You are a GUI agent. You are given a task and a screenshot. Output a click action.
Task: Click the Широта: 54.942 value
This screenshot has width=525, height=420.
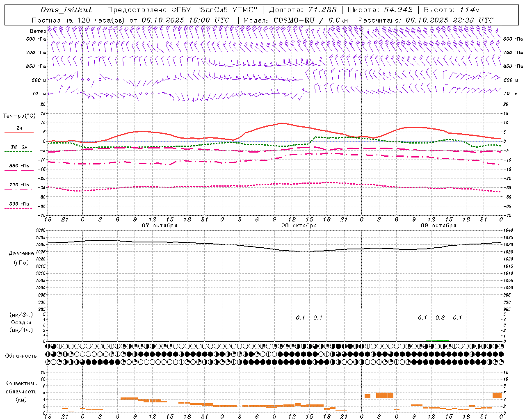(x=380, y=10)
